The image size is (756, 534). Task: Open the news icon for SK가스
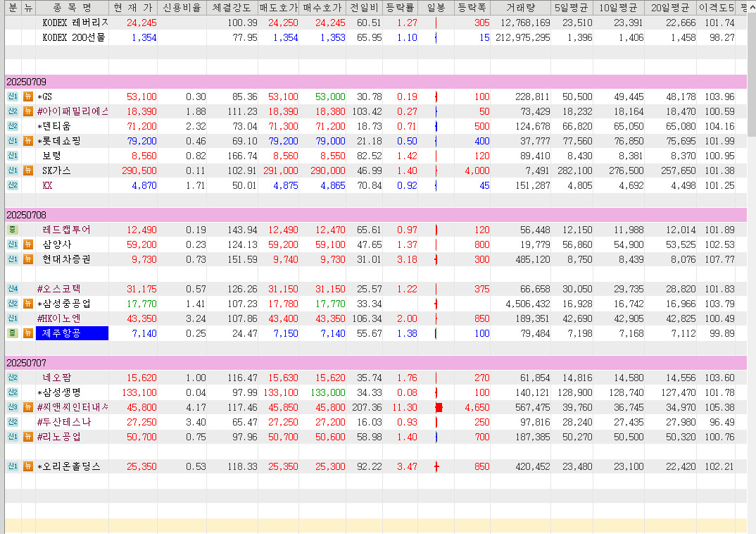click(28, 170)
